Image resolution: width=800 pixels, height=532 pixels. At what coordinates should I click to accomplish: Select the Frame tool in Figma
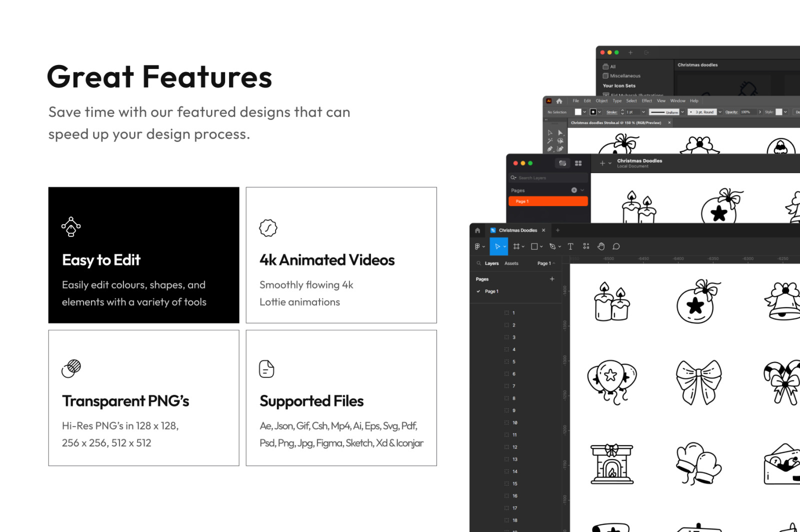(x=516, y=246)
